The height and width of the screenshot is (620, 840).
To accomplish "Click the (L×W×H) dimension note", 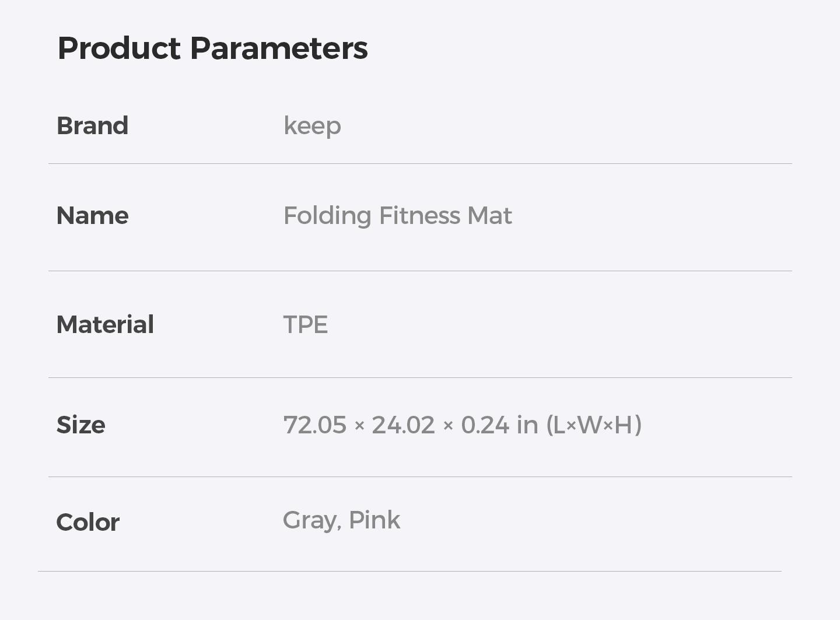I will coord(594,425).
